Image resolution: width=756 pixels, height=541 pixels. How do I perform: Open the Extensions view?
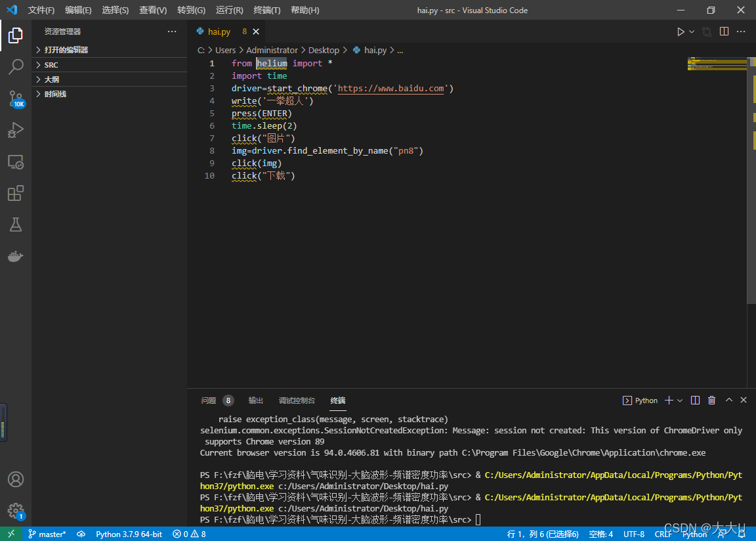16,193
